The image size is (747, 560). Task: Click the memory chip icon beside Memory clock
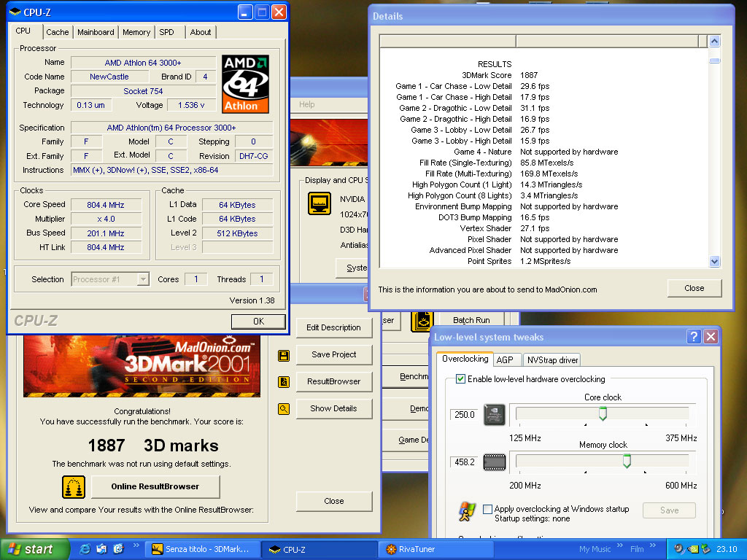point(494,462)
